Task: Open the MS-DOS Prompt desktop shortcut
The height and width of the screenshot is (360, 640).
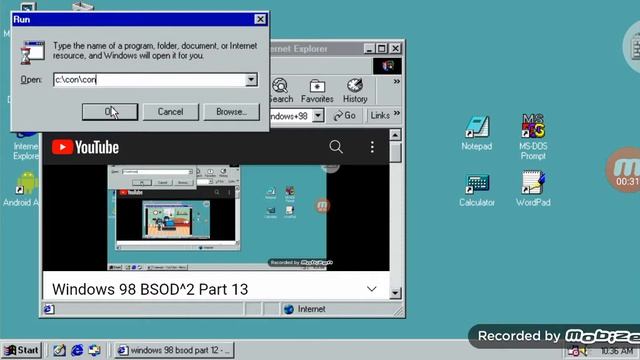Action: tap(533, 137)
